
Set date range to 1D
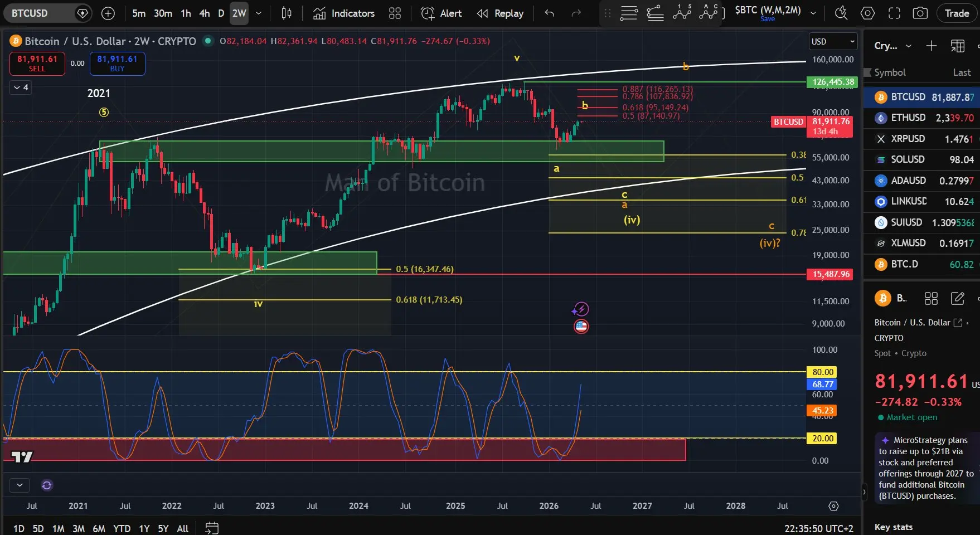(x=19, y=528)
